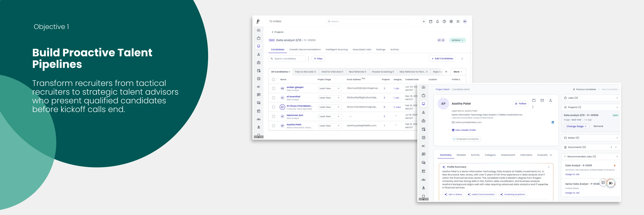644x215 pixels.
Task: Open the chat bubble floating icon
Action: [x=603, y=182]
